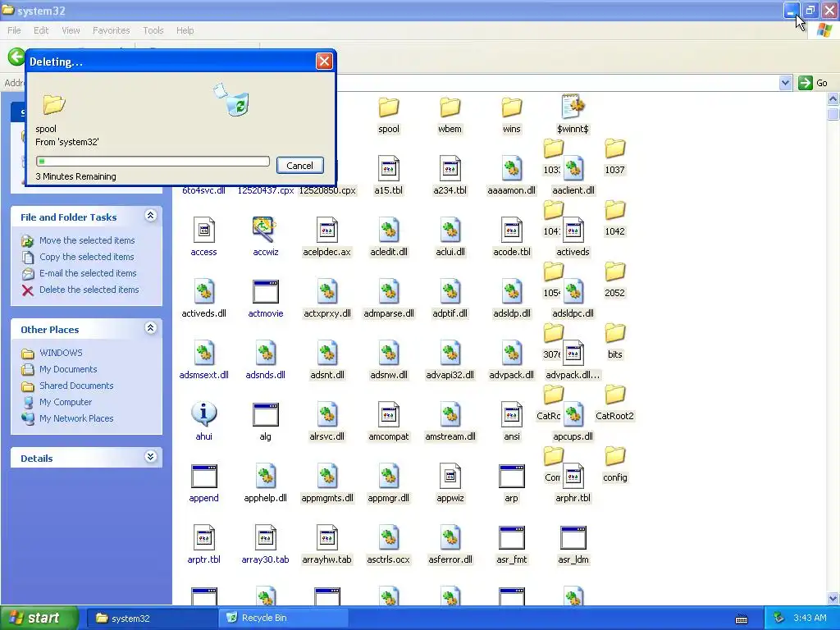Open the Help menu
Viewport: 840px width, 630px height.
click(185, 30)
